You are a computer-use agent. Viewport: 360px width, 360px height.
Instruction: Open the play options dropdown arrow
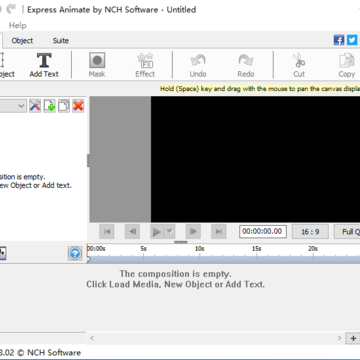170,231
